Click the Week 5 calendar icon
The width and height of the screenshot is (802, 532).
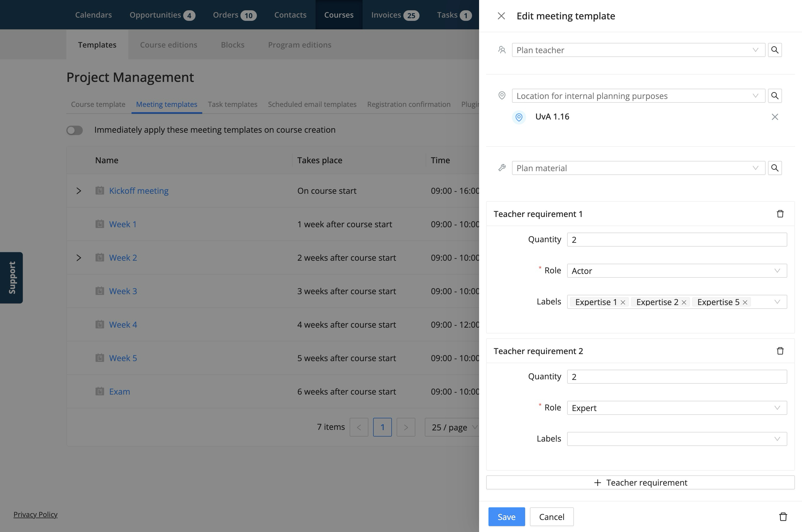(100, 358)
